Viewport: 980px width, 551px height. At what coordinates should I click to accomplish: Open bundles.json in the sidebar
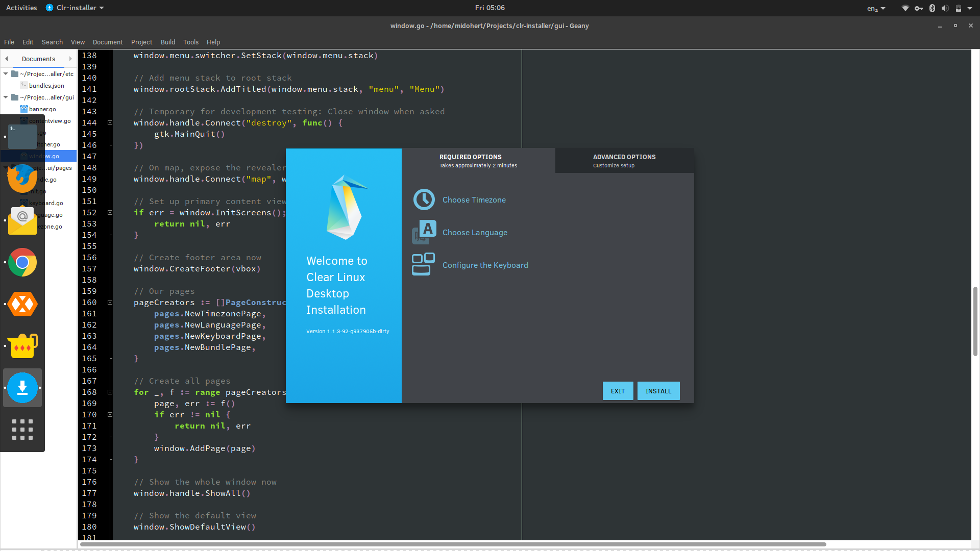46,85
